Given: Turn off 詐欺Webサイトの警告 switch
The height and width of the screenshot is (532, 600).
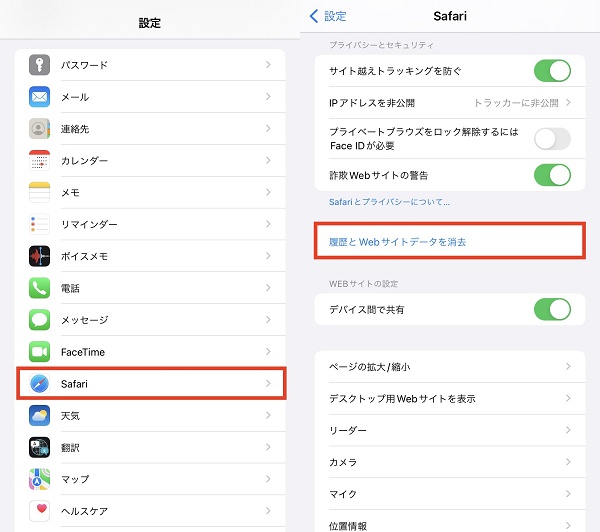Looking at the screenshot, I should [552, 175].
